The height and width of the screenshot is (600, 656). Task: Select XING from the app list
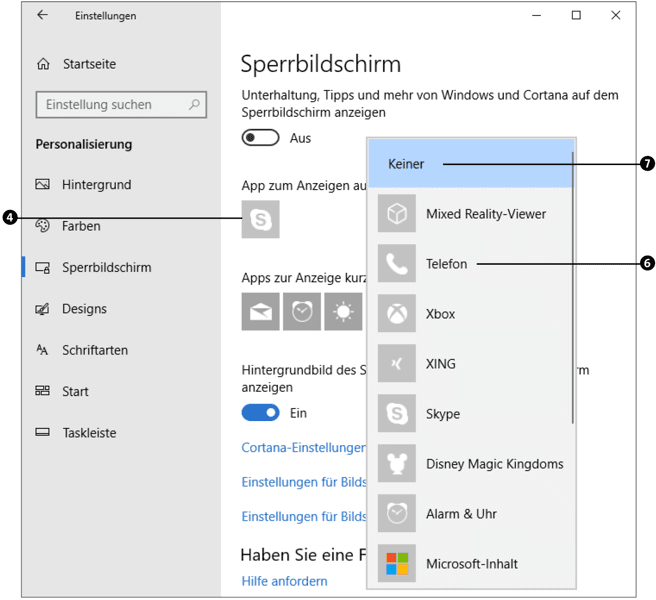pyautogui.click(x=470, y=364)
